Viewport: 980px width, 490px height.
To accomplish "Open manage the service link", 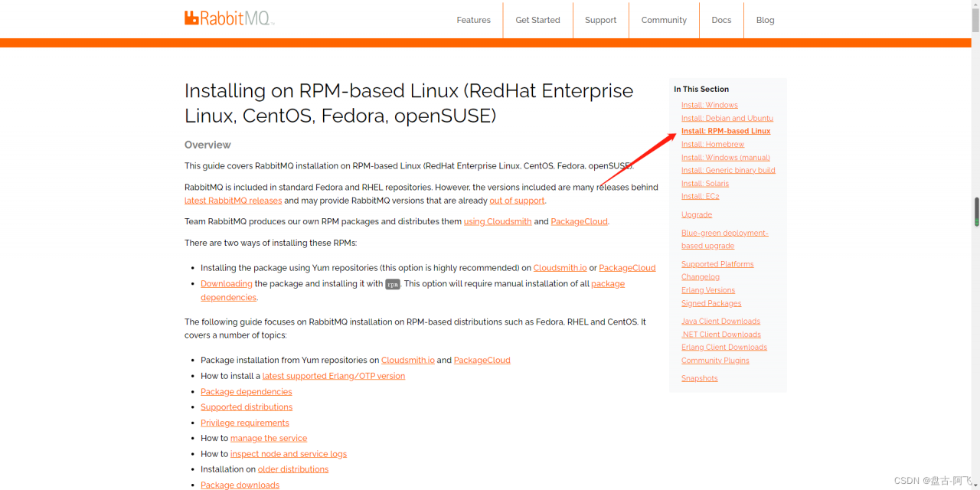I will click(269, 439).
